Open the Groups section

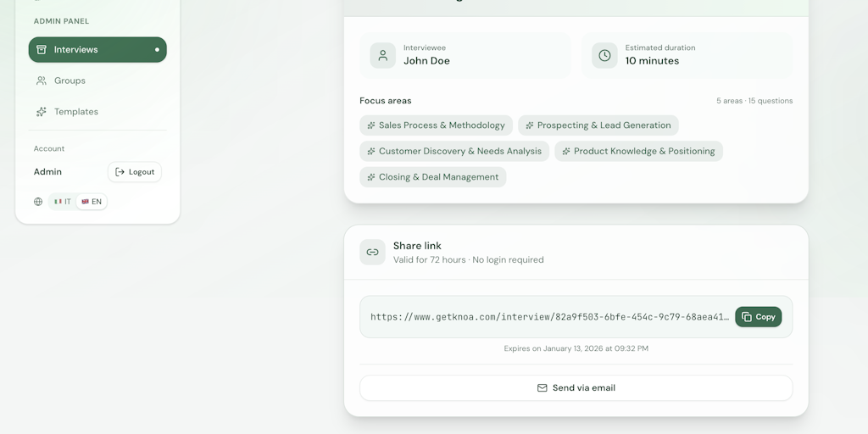(x=70, y=81)
